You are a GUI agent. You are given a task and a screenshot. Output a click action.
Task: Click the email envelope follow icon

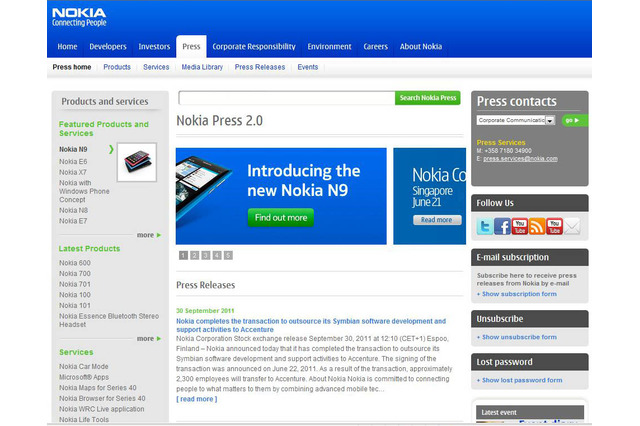pos(572,226)
